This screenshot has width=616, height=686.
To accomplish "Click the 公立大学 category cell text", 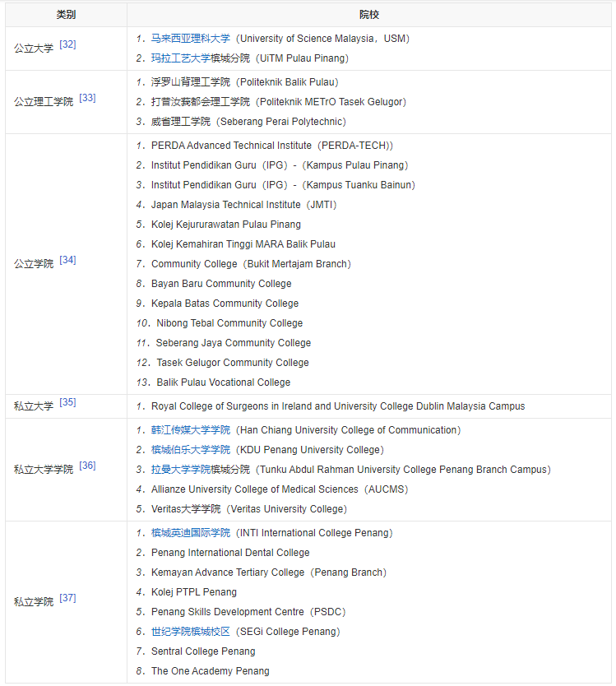I will [34, 49].
